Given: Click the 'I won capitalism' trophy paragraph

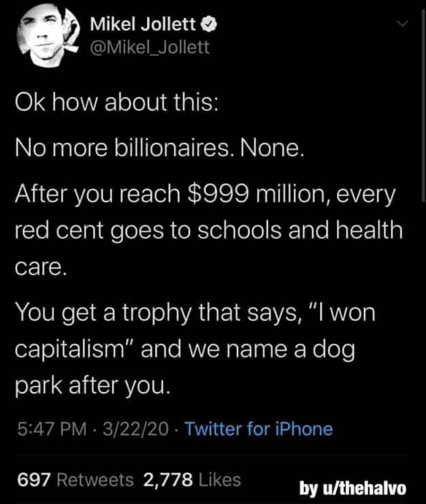Looking at the screenshot, I should [x=195, y=349].
